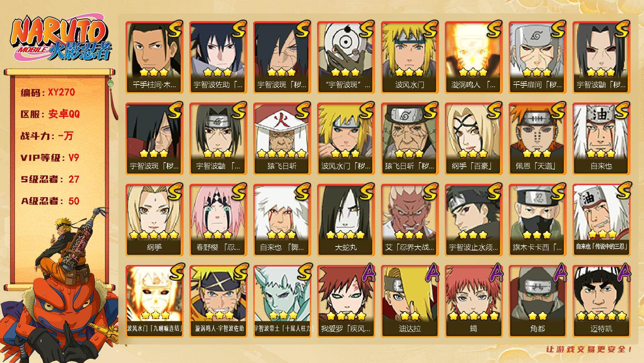Click the 蝎 red-haired ninja card
The image size is (644, 363).
[x=473, y=301]
